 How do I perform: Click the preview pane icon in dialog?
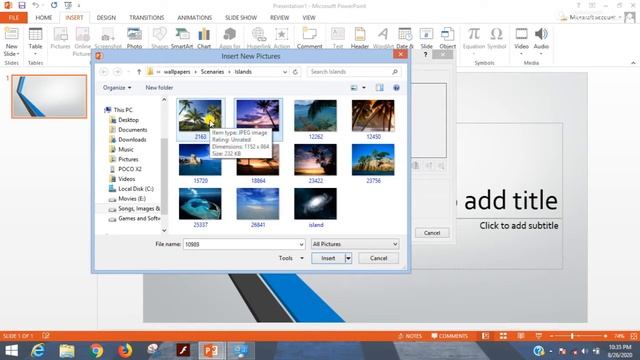coord(380,88)
